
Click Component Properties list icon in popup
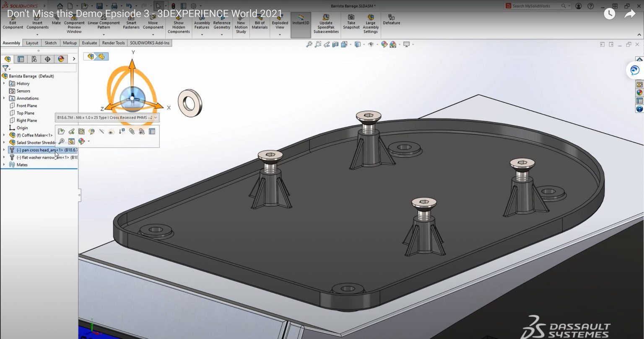(152, 131)
